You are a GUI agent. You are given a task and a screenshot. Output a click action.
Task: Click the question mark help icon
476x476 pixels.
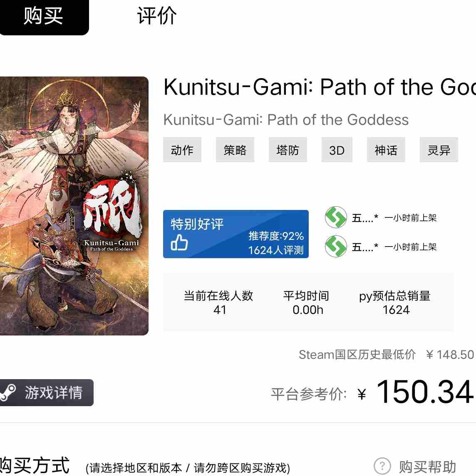(382, 466)
